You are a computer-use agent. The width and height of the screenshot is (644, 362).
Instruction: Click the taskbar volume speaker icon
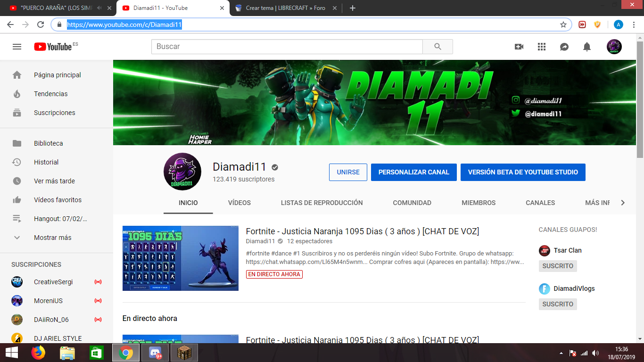(596, 353)
